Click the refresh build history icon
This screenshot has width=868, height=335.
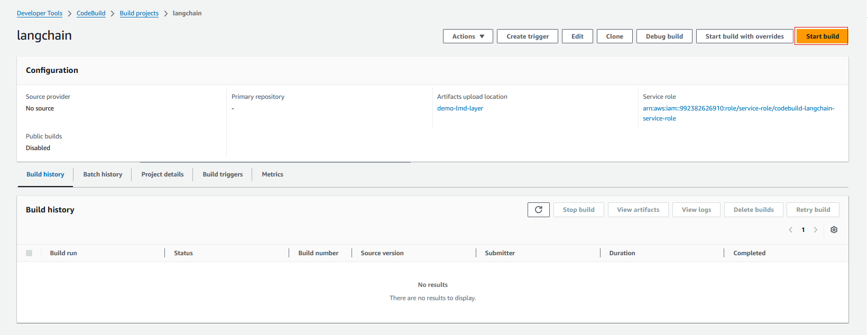[x=538, y=210]
